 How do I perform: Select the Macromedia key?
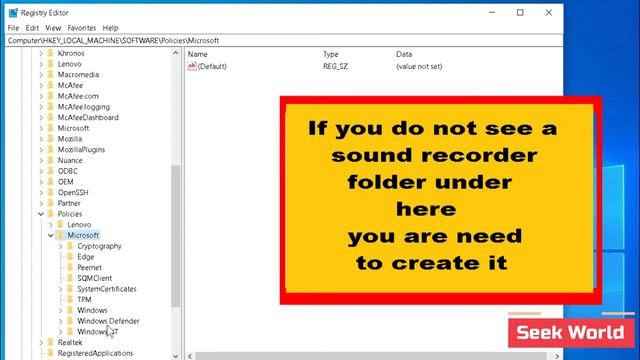point(78,75)
